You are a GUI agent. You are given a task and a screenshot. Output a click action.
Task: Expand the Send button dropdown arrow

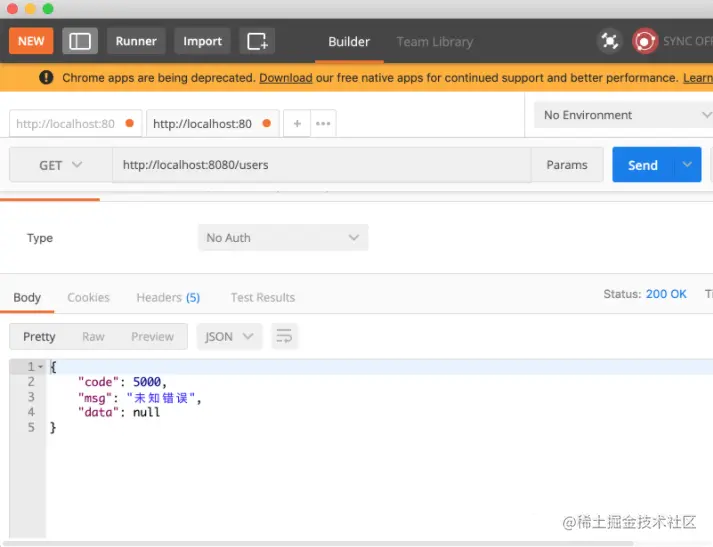pos(687,165)
